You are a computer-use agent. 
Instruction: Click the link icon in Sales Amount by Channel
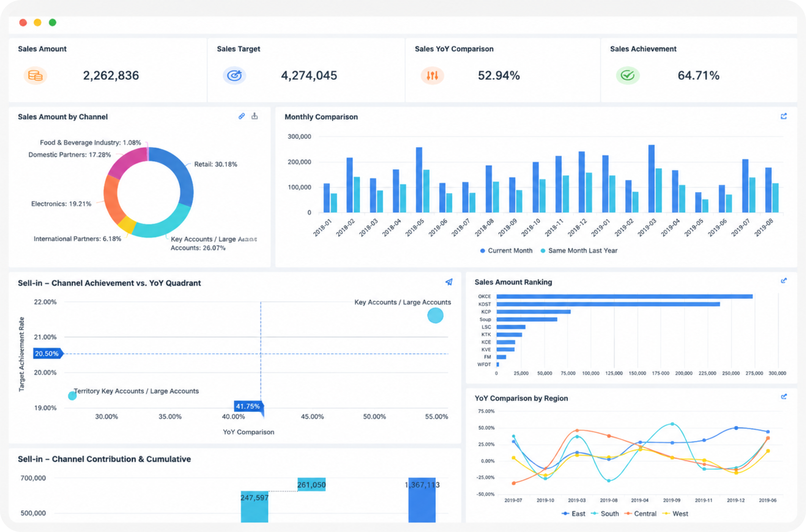click(242, 116)
